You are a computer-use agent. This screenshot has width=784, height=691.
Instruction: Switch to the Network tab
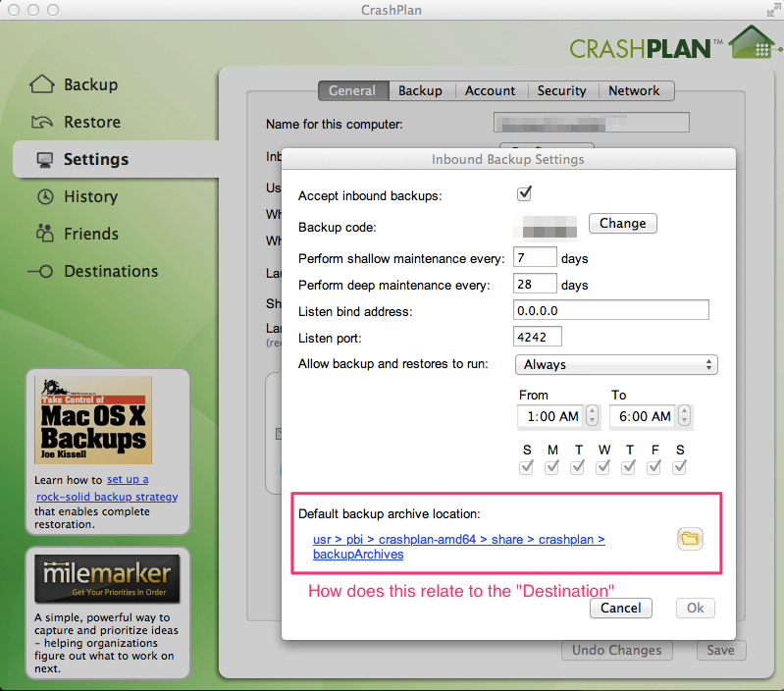635,90
